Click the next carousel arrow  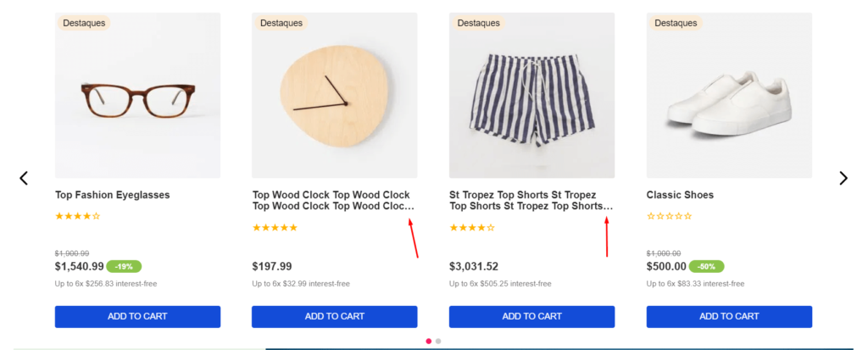843,178
